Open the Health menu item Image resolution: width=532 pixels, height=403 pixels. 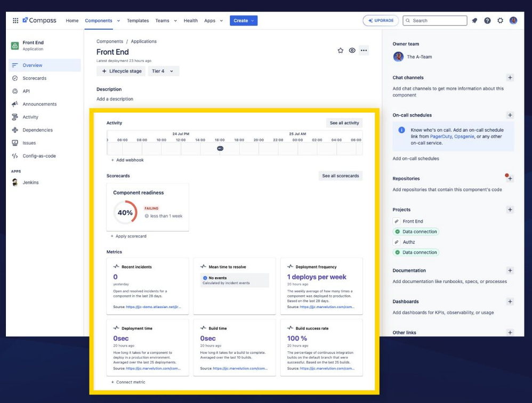[191, 21]
